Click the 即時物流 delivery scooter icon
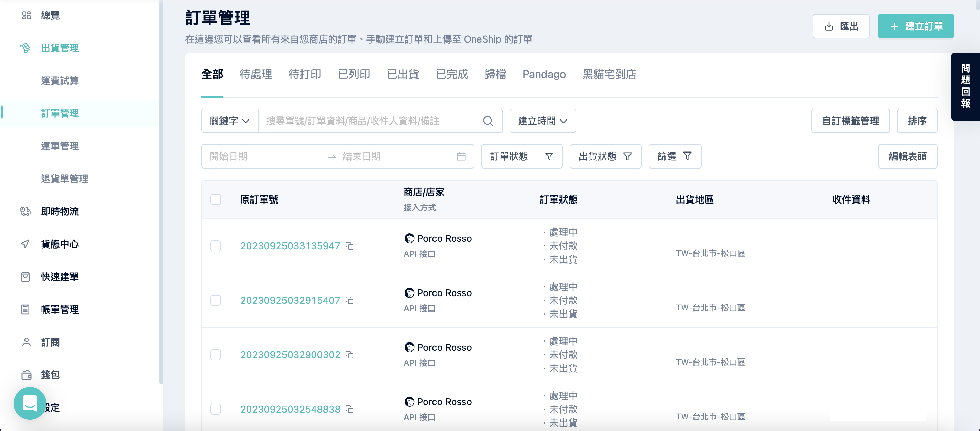This screenshot has width=980, height=431. [25, 211]
